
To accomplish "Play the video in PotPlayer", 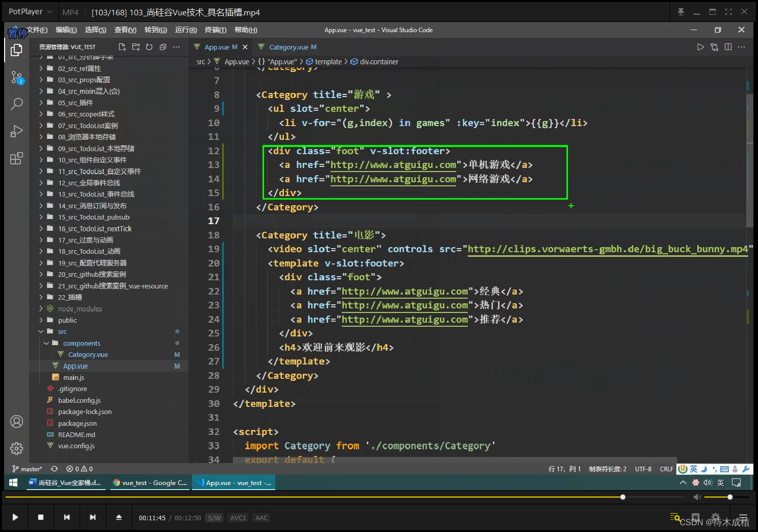I will pyautogui.click(x=15, y=517).
